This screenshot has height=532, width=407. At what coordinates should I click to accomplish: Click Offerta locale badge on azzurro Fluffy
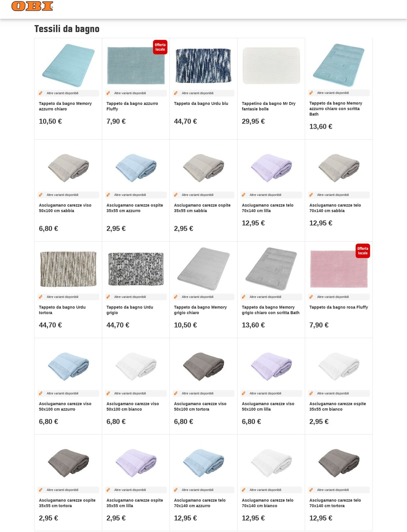pyautogui.click(x=160, y=47)
